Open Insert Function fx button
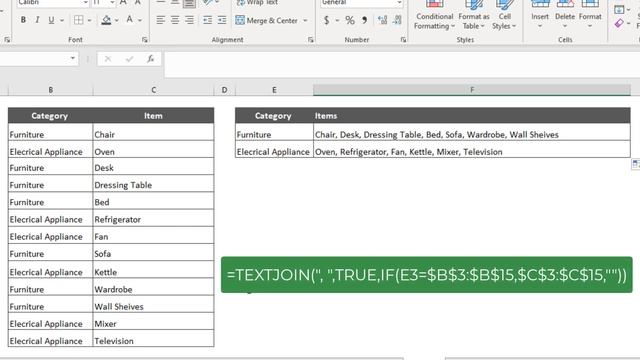The height and width of the screenshot is (360, 640). click(151, 59)
